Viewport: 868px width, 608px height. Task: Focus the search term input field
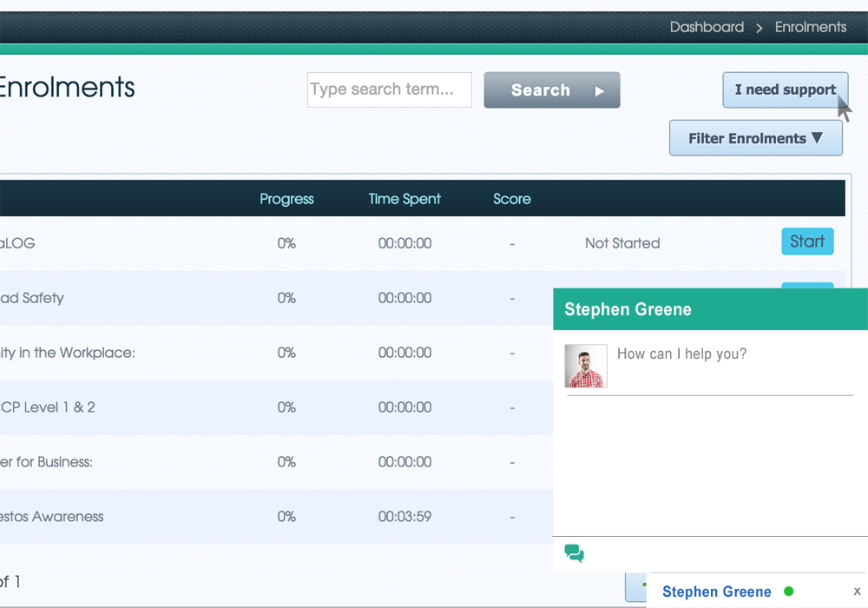[x=389, y=89]
